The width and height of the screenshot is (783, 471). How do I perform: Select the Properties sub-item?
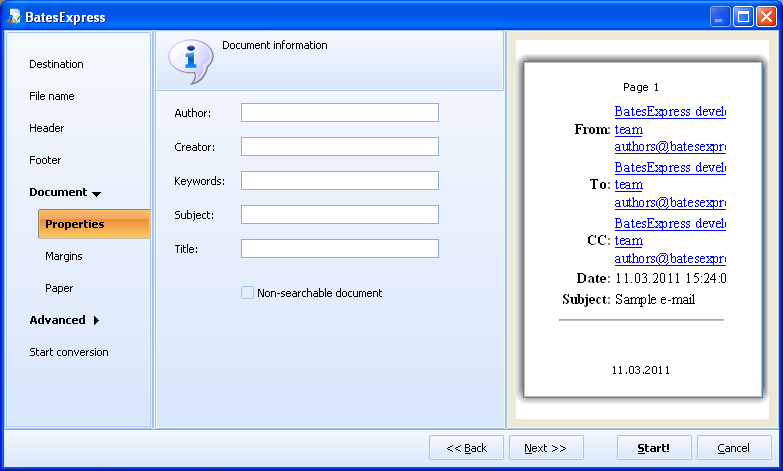(x=94, y=224)
